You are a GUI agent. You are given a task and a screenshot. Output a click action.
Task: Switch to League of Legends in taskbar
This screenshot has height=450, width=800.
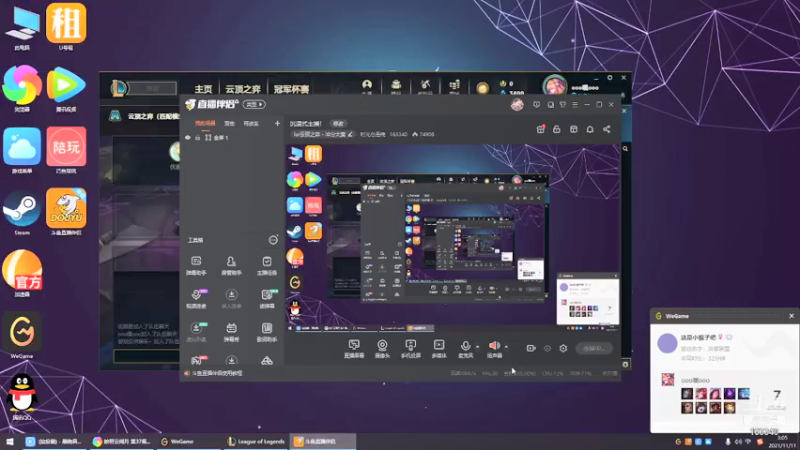click(x=256, y=441)
